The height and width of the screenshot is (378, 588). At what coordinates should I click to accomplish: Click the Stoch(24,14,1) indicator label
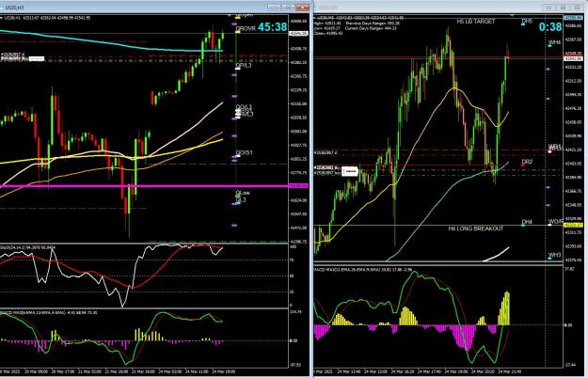tap(28, 247)
